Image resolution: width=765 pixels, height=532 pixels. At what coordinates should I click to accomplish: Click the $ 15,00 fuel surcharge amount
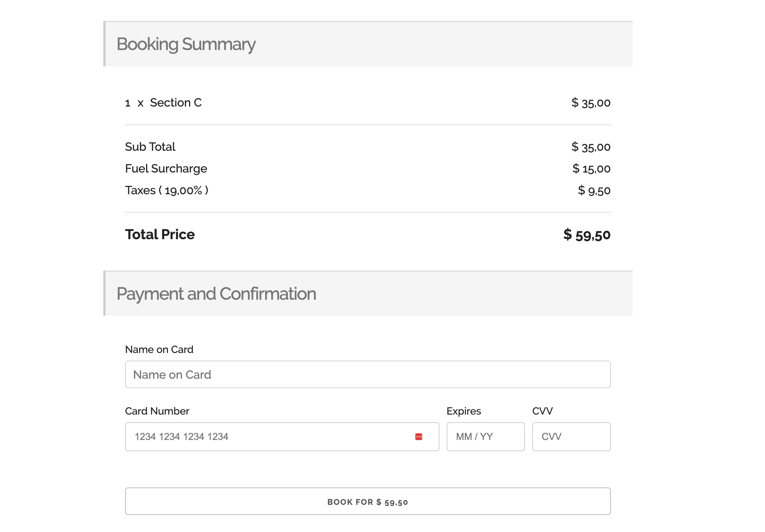pos(591,169)
